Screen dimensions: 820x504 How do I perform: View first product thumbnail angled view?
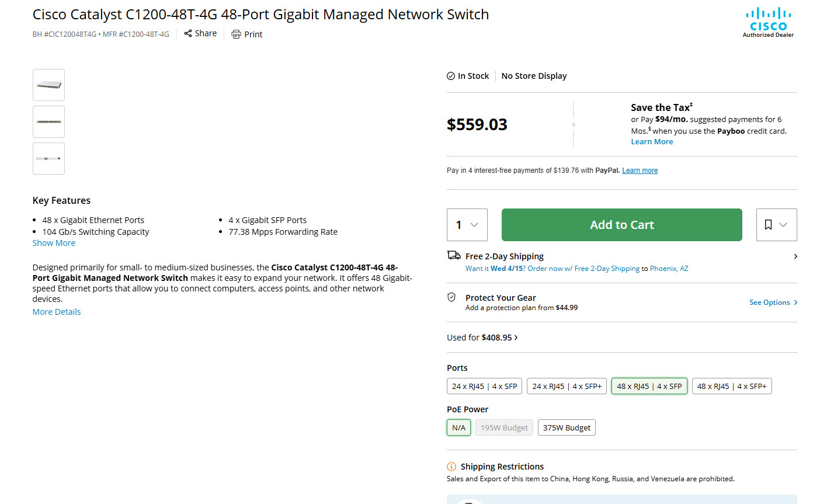48,85
